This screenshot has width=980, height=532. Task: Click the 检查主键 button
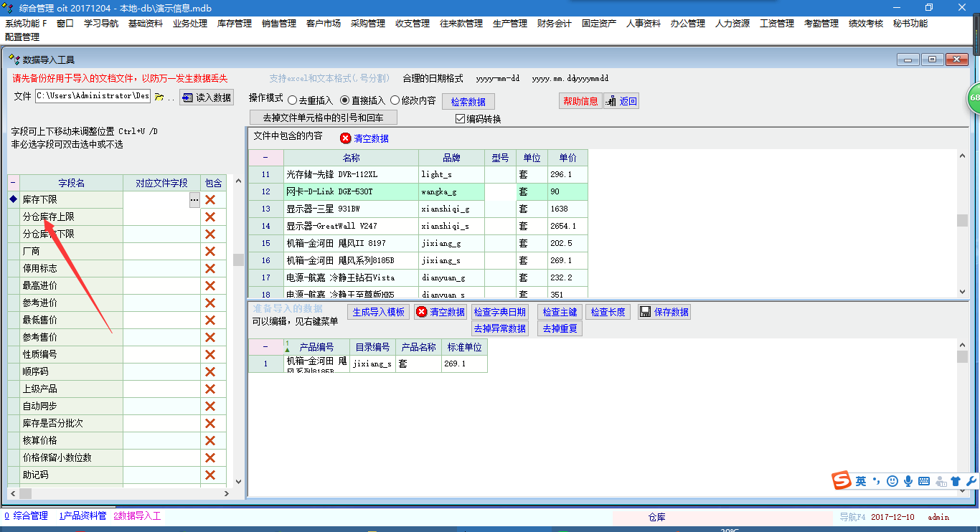click(x=560, y=312)
